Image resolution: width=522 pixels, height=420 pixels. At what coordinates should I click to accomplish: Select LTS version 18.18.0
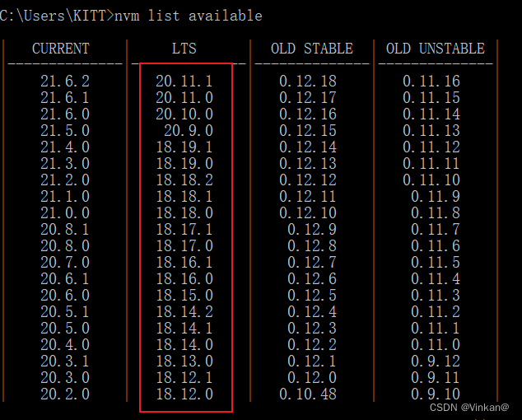(184, 212)
